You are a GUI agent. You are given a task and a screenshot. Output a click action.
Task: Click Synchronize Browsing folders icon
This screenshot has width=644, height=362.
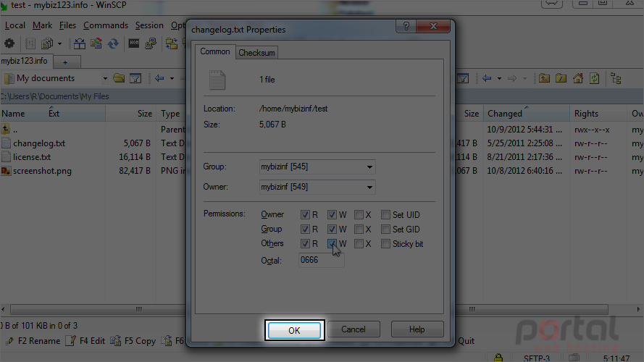point(171,43)
